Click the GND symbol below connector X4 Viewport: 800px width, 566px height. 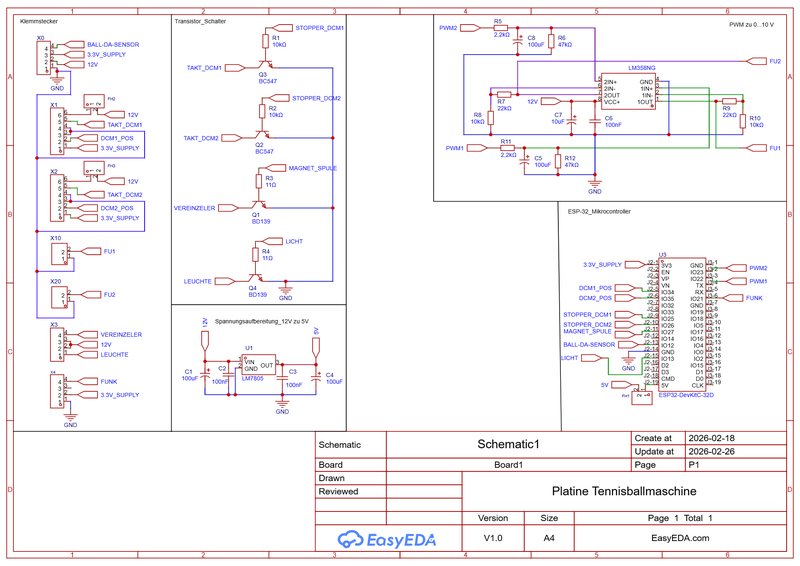(x=70, y=418)
